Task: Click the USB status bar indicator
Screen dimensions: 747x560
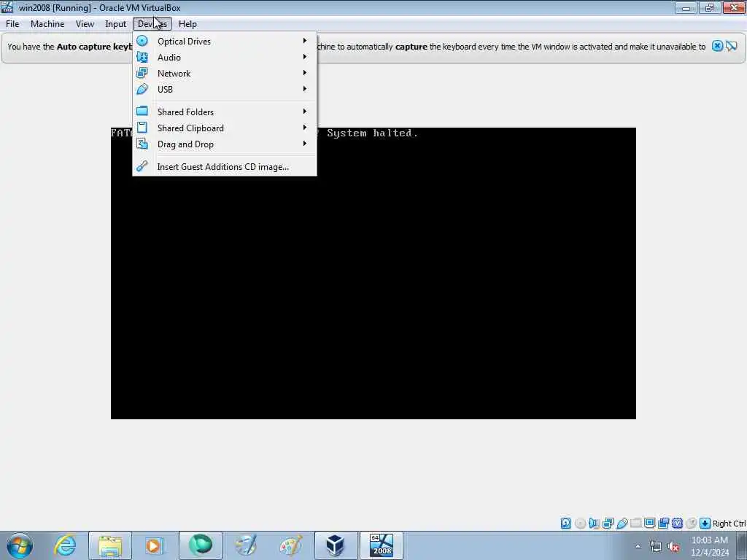Action: coord(622,524)
